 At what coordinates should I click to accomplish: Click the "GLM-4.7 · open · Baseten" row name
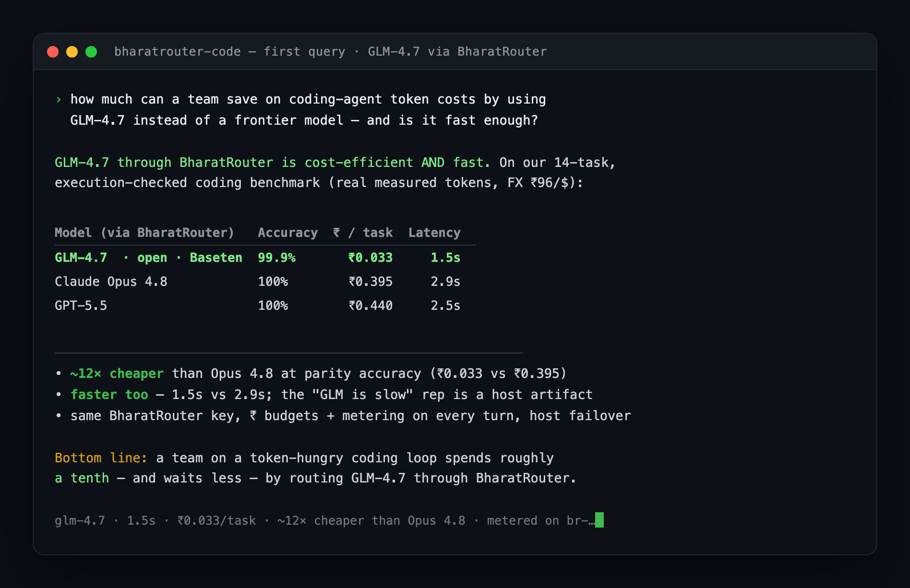coord(148,258)
